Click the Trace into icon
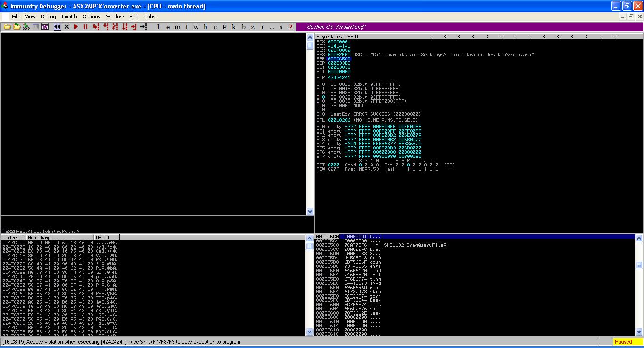Screen dimensions: 644x348 pyautogui.click(x=115, y=27)
